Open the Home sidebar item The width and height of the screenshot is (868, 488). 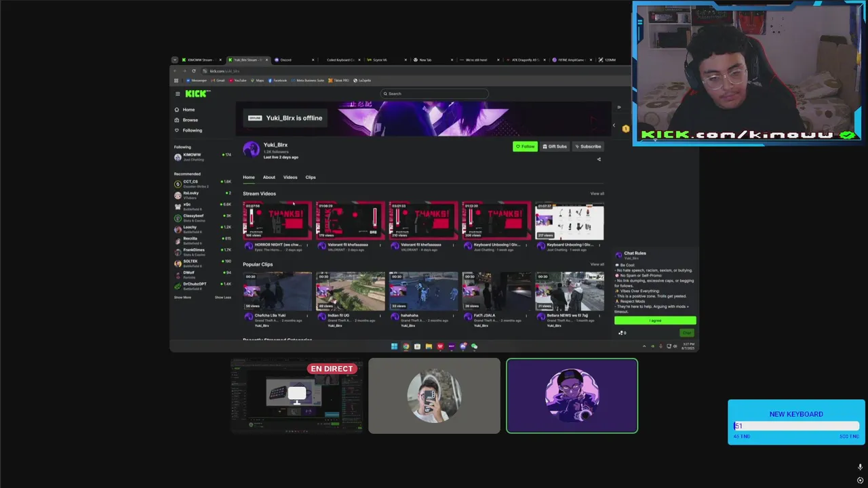(x=184, y=110)
